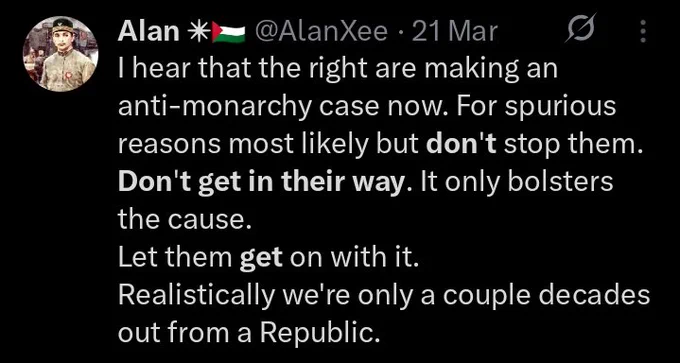Click the display name Alan

point(149,32)
